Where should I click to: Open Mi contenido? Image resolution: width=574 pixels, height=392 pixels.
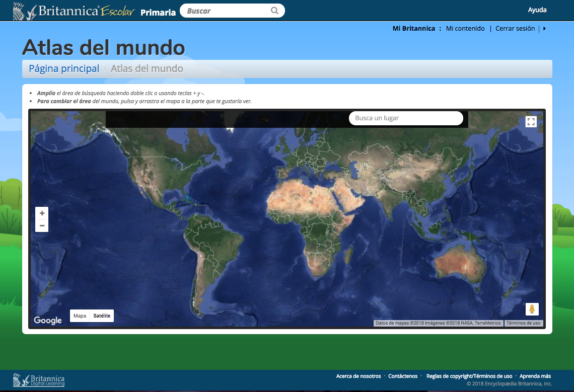[x=465, y=29]
